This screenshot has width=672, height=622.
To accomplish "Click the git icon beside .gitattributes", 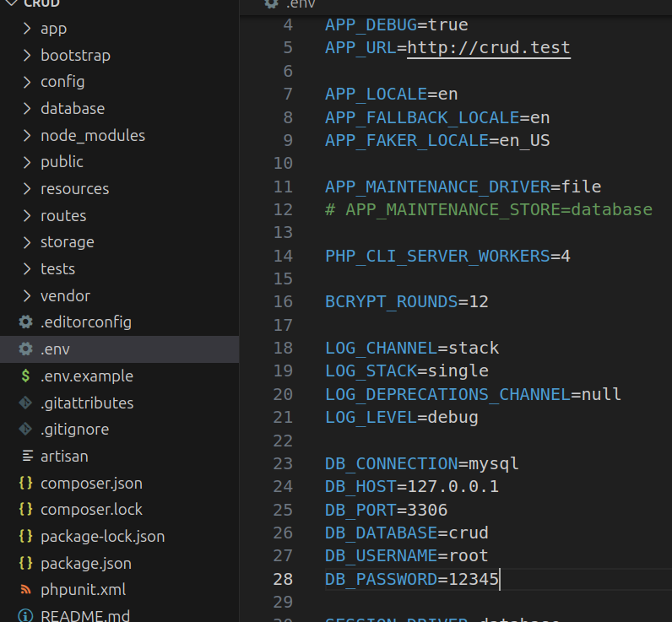I will (26, 403).
